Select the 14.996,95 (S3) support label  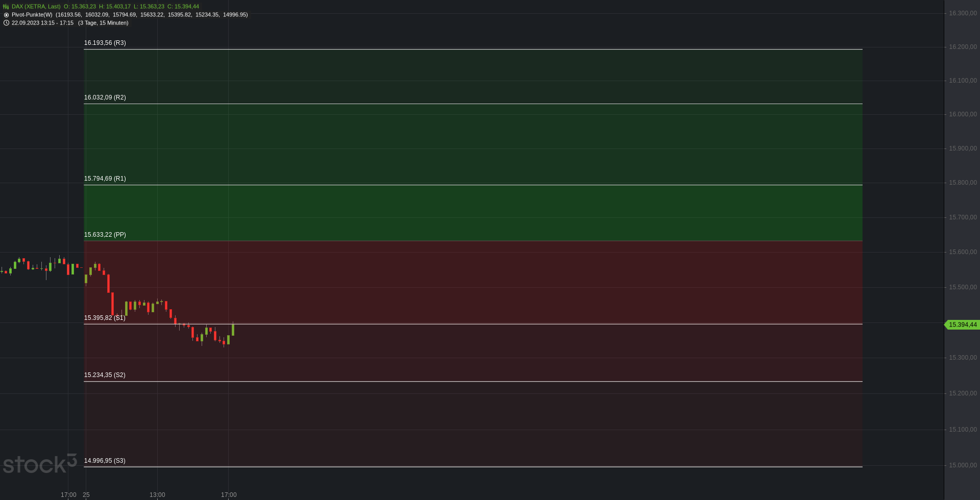tap(105, 461)
